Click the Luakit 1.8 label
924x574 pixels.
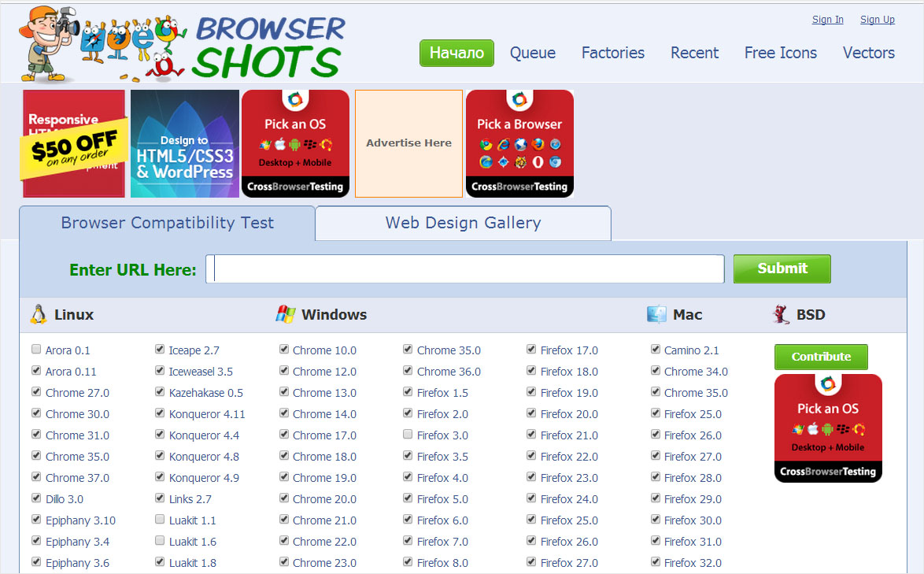[192, 562]
